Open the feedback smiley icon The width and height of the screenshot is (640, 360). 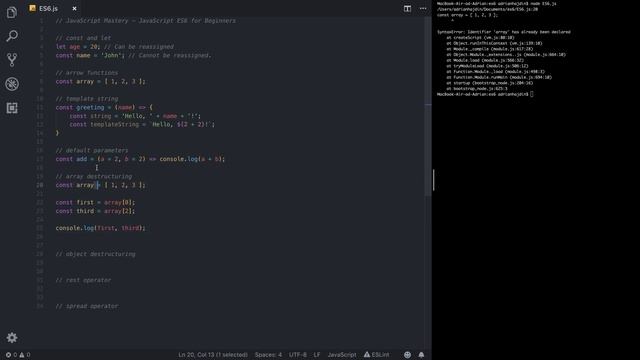tap(407, 355)
